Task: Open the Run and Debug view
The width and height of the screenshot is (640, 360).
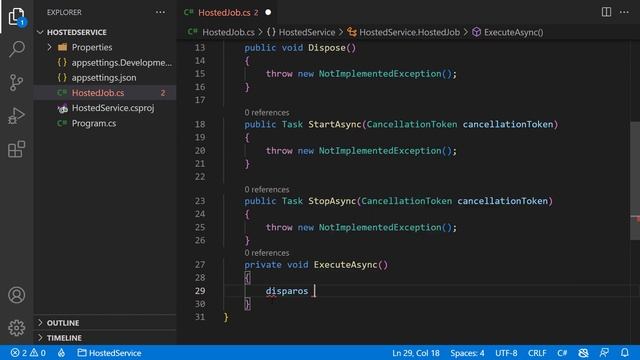Action: pyautogui.click(x=16, y=116)
